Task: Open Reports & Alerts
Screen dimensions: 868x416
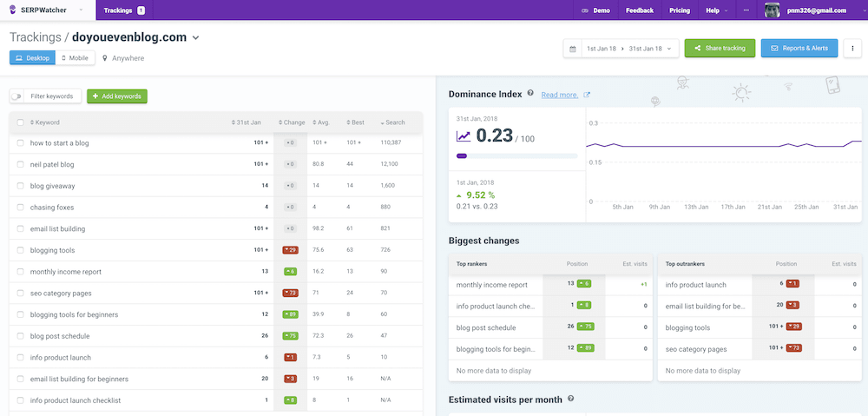Action: (x=799, y=48)
